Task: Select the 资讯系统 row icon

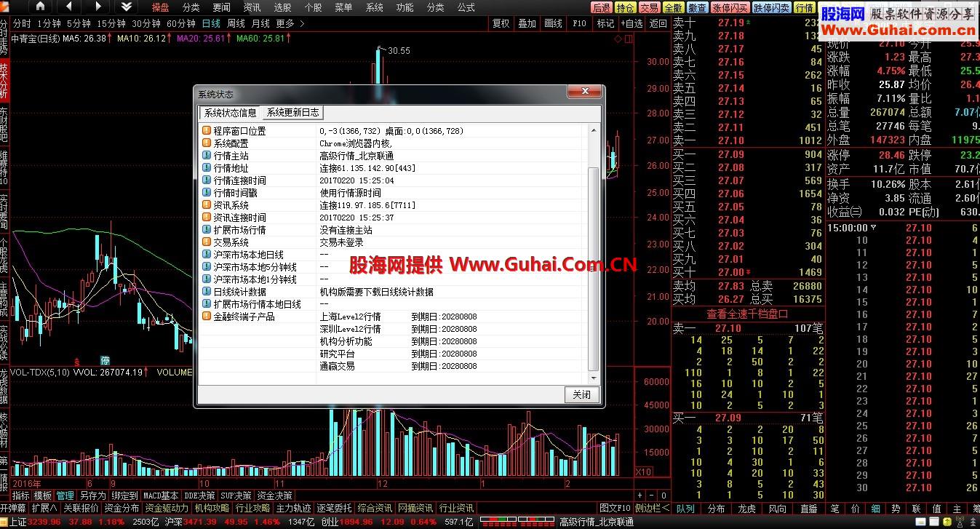Action: click(207, 205)
